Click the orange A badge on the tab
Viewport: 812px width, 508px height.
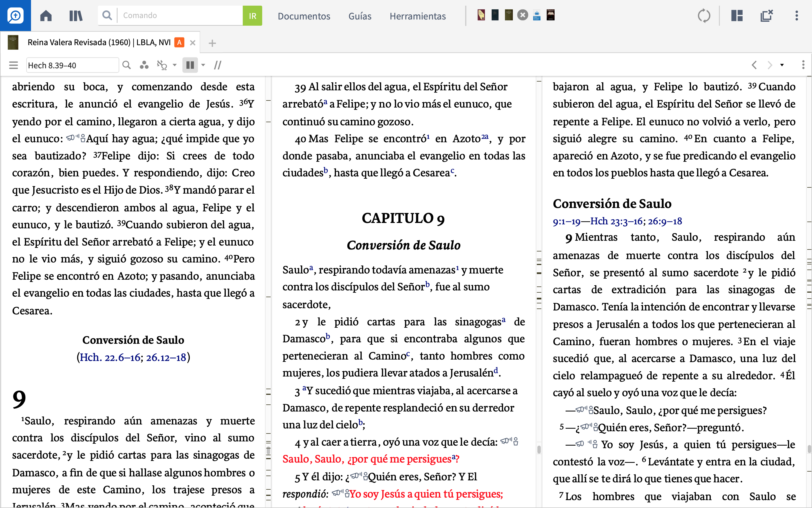pyautogui.click(x=180, y=43)
